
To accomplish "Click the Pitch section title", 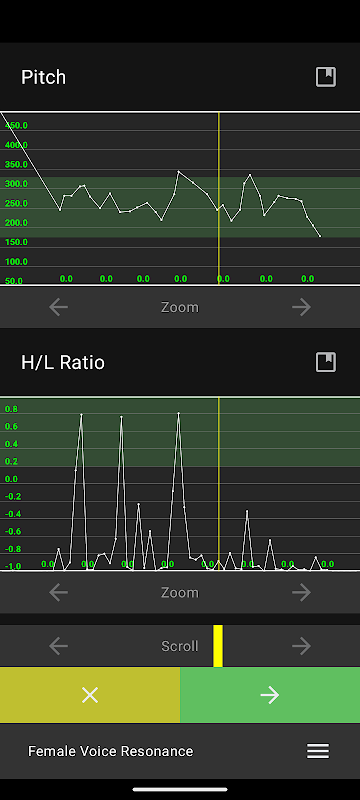I will tap(43, 77).
